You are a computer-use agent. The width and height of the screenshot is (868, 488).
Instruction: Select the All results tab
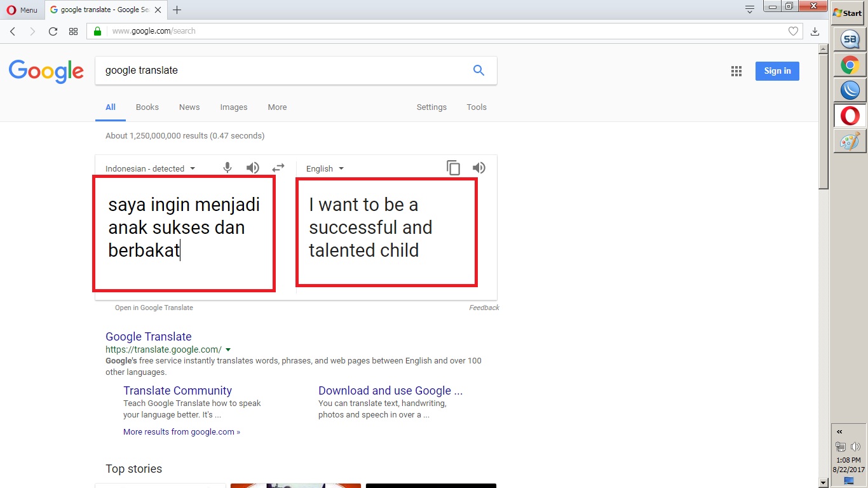coord(111,107)
